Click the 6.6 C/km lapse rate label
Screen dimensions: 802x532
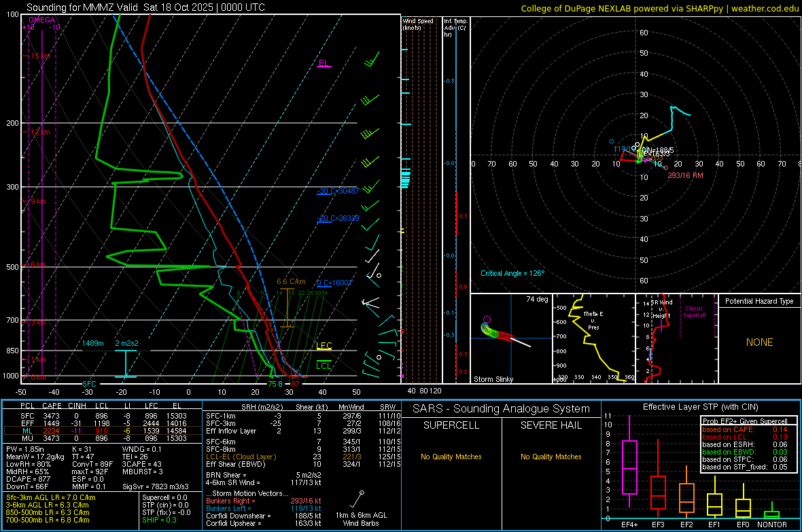pos(291,281)
